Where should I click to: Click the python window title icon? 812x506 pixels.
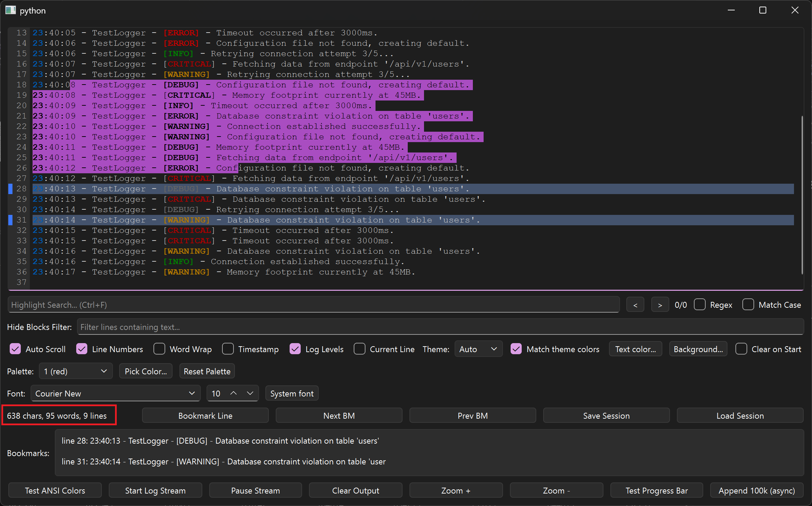10,10
